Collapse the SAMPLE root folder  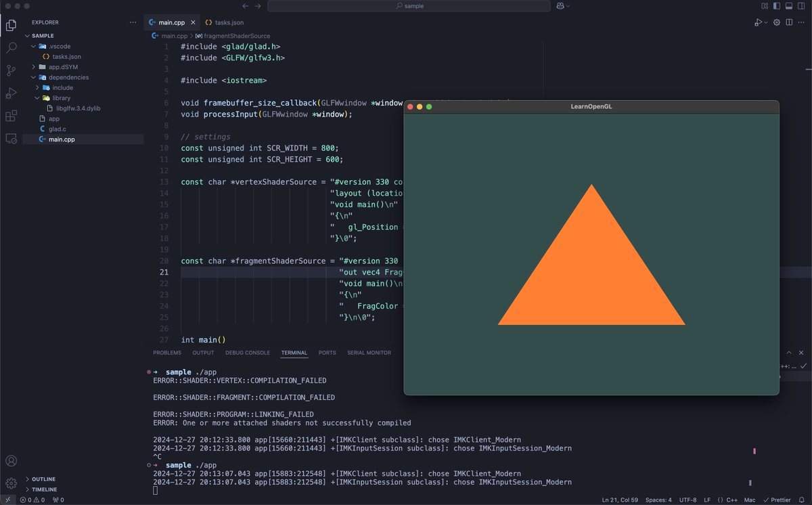(83, 36)
